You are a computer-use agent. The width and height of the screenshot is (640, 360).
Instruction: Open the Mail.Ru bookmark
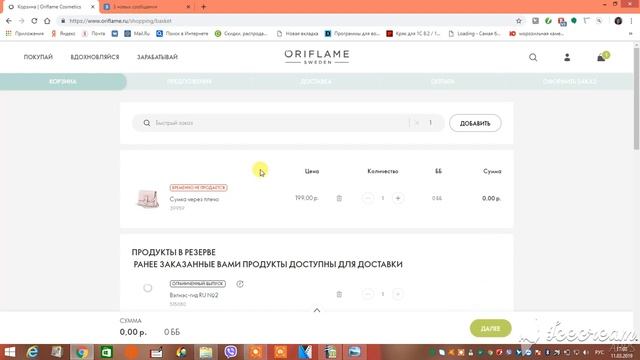click(x=137, y=33)
